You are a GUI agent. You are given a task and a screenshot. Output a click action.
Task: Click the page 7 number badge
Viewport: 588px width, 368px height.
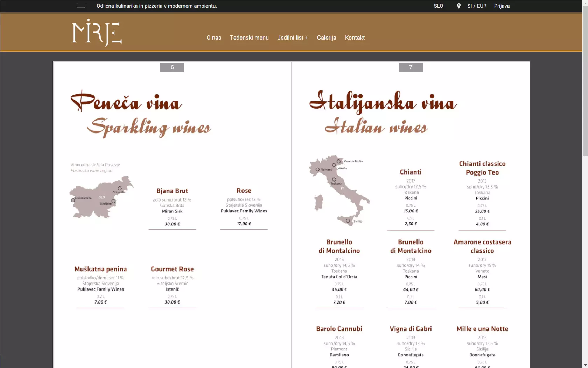pos(411,67)
